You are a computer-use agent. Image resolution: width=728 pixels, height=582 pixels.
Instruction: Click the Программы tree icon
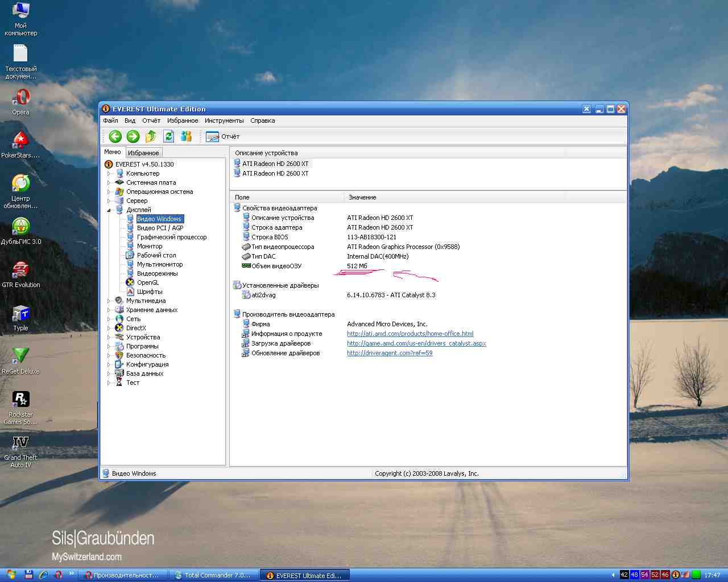tap(119, 346)
